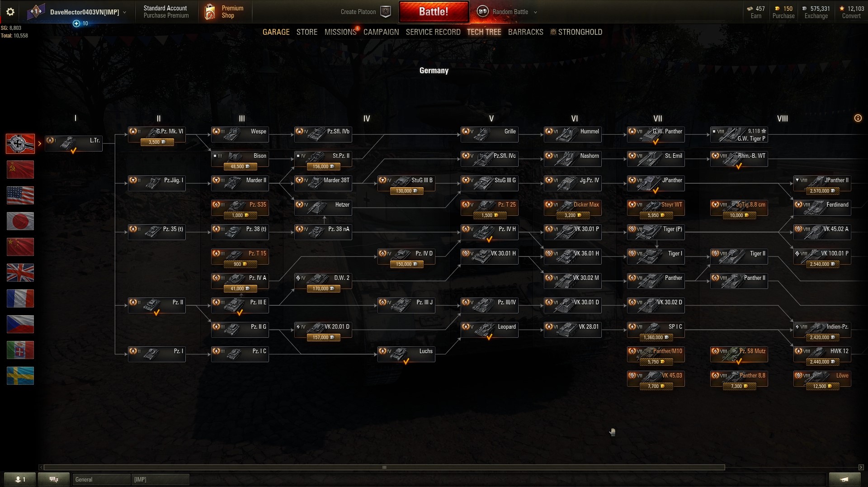Open the BARRACKS tab
868x487 pixels.
[525, 32]
